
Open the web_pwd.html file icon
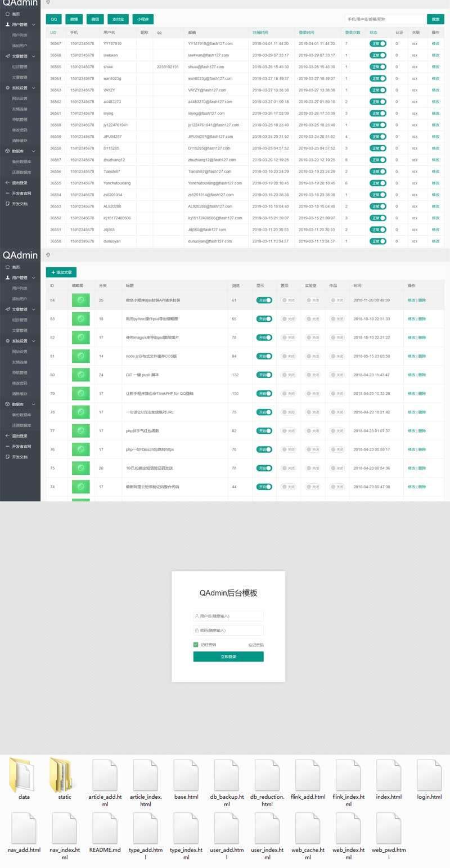[389, 829]
